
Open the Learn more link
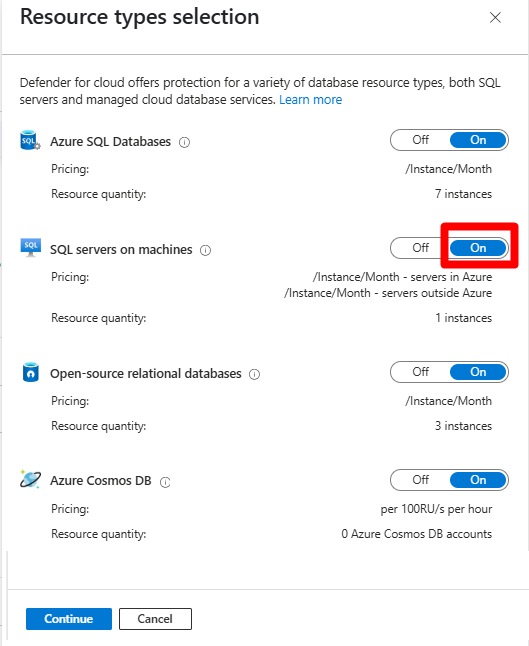[311, 100]
